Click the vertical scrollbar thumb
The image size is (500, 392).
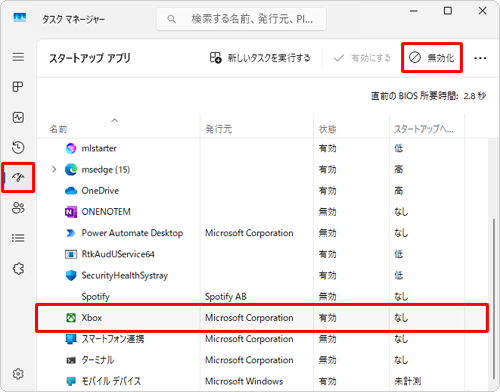[x=494, y=299]
